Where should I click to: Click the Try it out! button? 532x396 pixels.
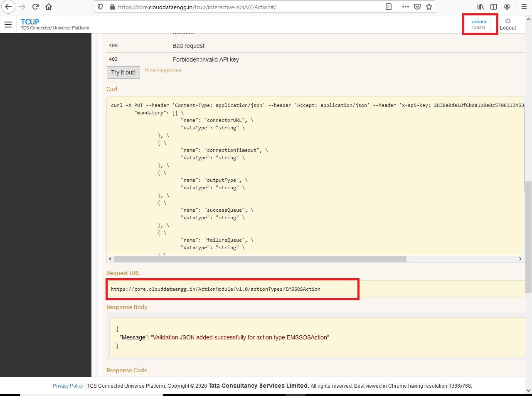coord(123,72)
